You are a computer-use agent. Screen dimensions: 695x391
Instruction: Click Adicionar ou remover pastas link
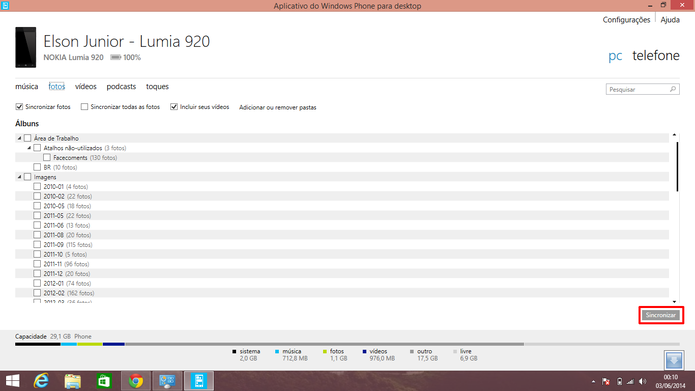pos(277,107)
